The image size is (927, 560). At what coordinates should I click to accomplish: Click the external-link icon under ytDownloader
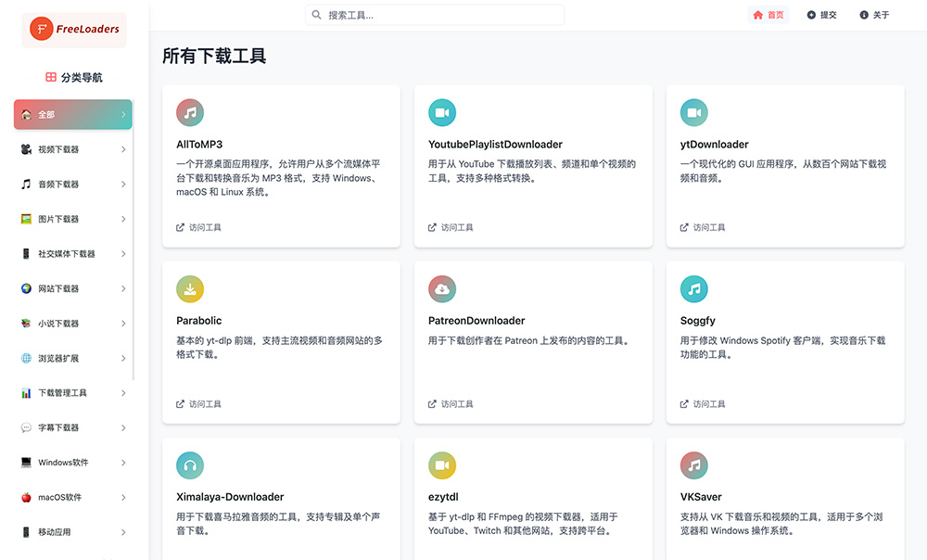click(684, 227)
